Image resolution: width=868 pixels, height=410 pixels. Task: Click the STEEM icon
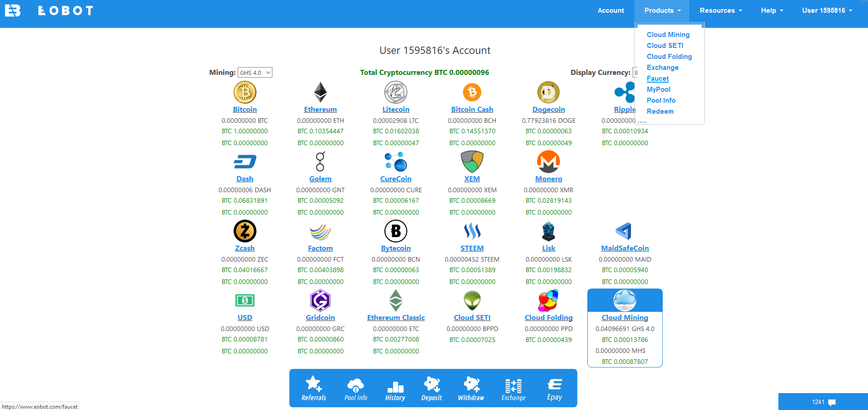[x=472, y=231]
